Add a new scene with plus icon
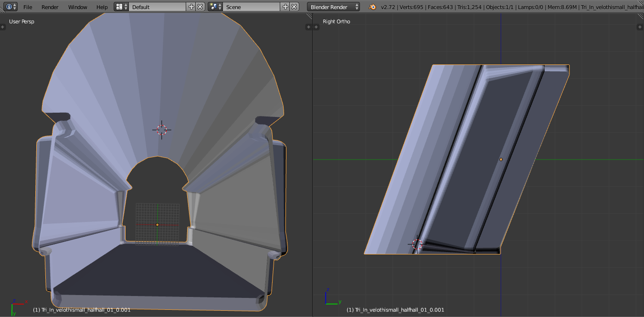Viewport: 644px width, 317px height. click(285, 7)
